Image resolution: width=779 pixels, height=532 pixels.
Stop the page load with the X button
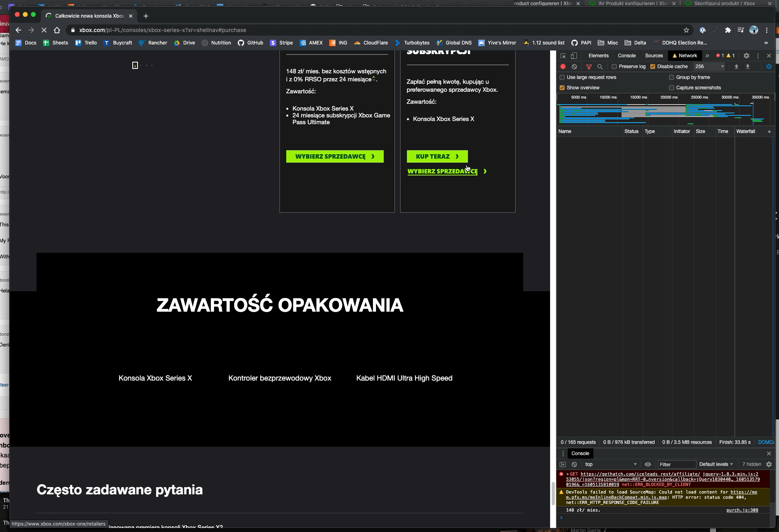click(x=44, y=30)
